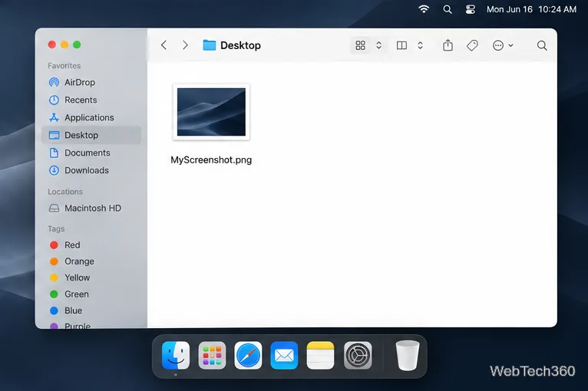
Task: Choose the Blue tag
Action: click(91, 310)
